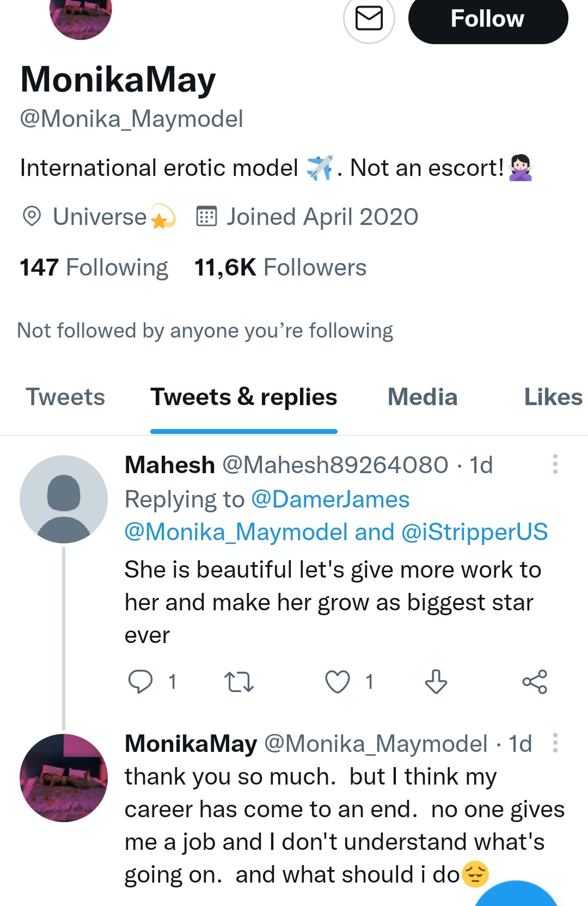This screenshot has height=906, width=588.
Task: Open direct message envelope icon
Action: pos(369,19)
